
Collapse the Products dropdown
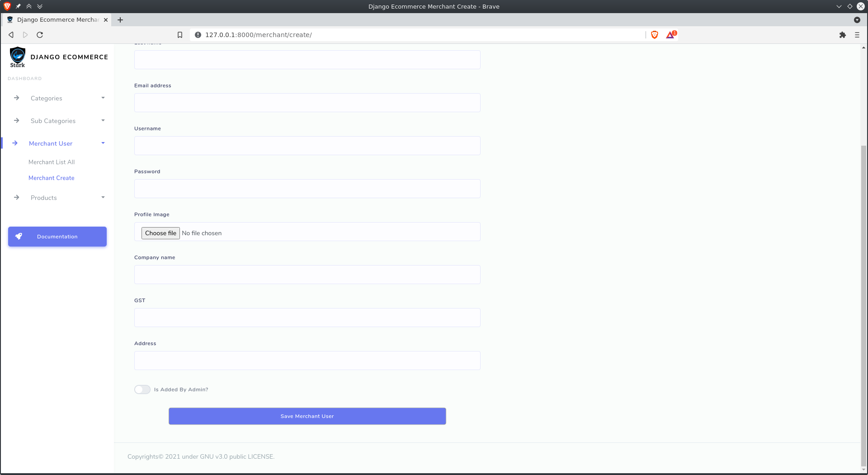(103, 198)
